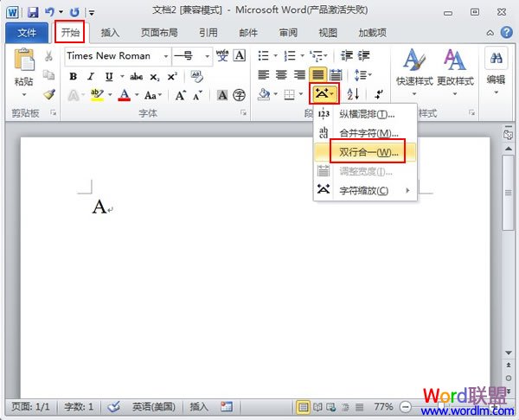519x420 pixels.
Task: Align text left
Action: point(264,74)
